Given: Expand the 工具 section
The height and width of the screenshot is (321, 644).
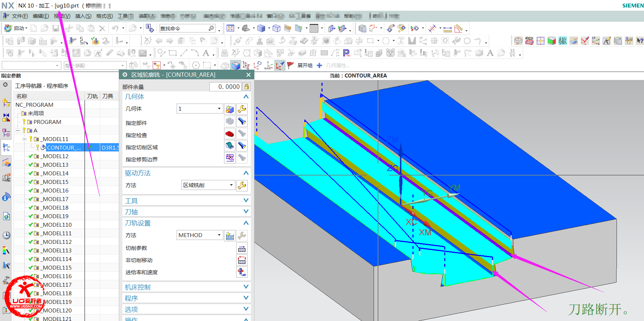Looking at the screenshot, I should click(246, 201).
